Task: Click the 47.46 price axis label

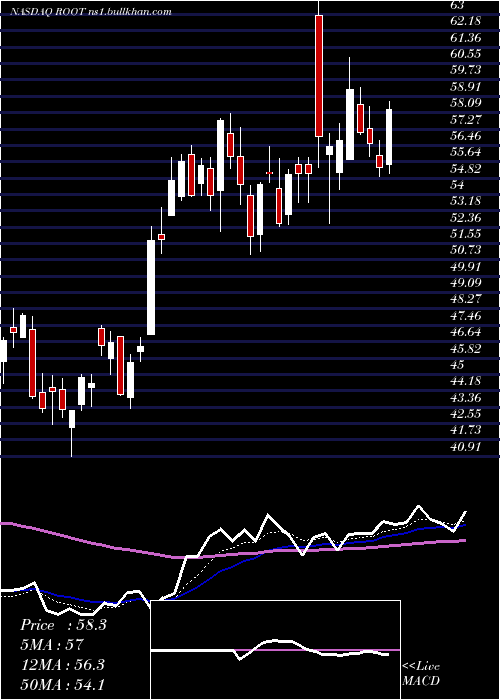Action: tap(466, 316)
